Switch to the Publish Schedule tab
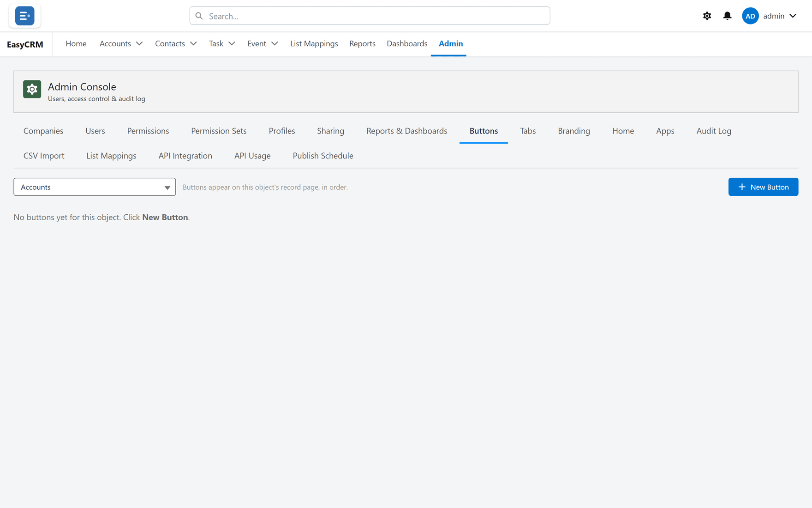This screenshot has height=508, width=812. coord(323,156)
